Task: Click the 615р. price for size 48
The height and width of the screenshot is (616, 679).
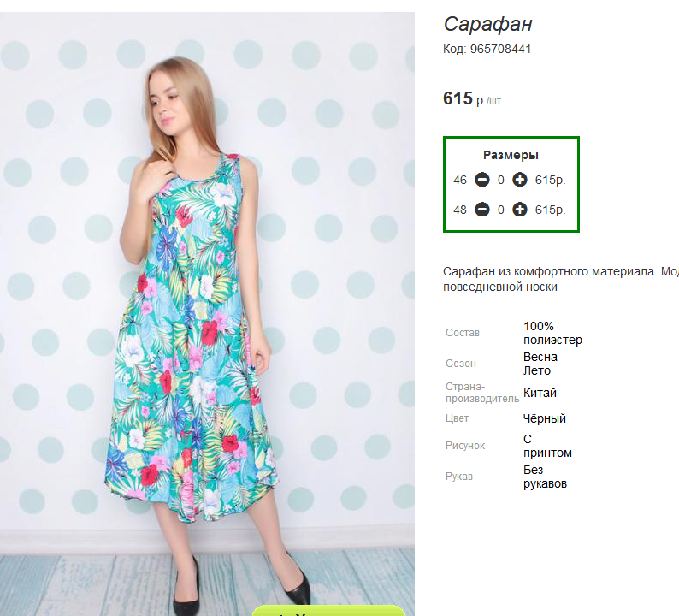Action: [x=551, y=210]
